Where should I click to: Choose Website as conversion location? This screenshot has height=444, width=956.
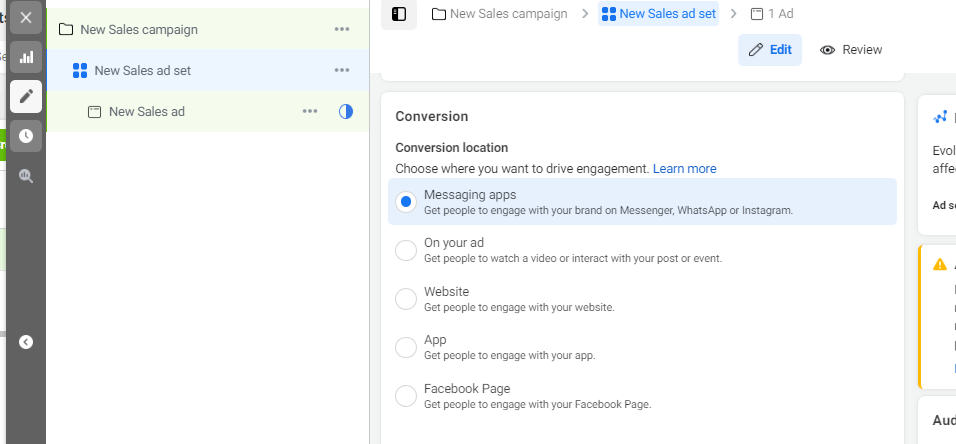[x=406, y=299]
